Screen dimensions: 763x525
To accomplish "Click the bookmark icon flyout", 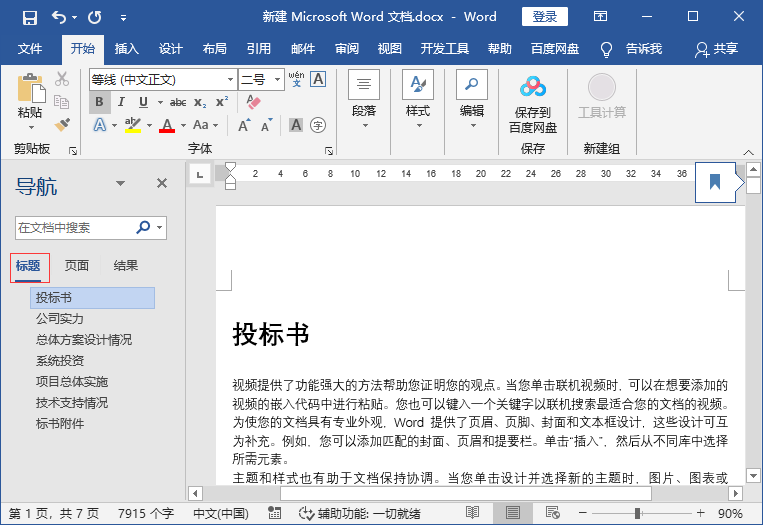I will pos(715,182).
